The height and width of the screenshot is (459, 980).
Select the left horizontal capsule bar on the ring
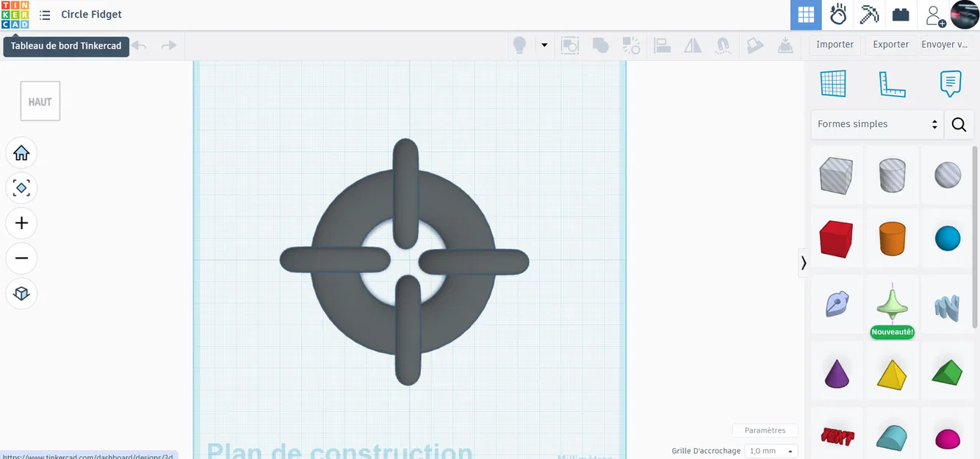tap(335, 259)
